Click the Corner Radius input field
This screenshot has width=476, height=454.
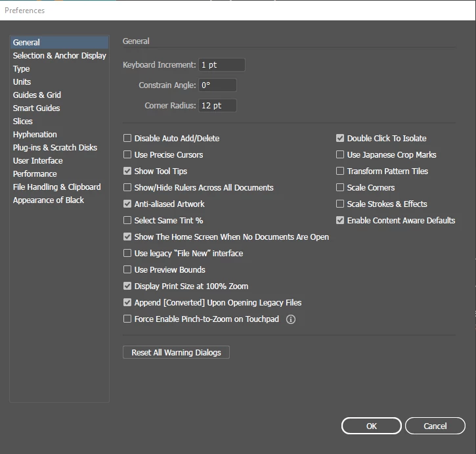(x=218, y=105)
